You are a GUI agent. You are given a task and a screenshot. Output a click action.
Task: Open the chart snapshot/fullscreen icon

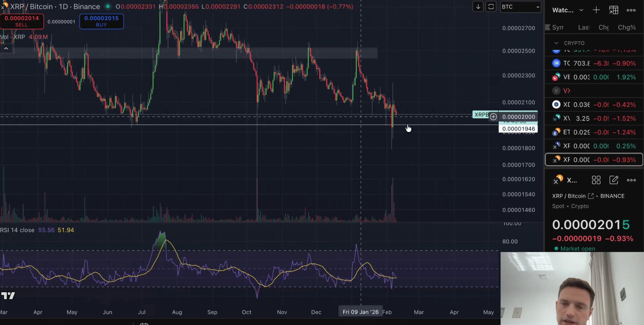(x=491, y=6)
